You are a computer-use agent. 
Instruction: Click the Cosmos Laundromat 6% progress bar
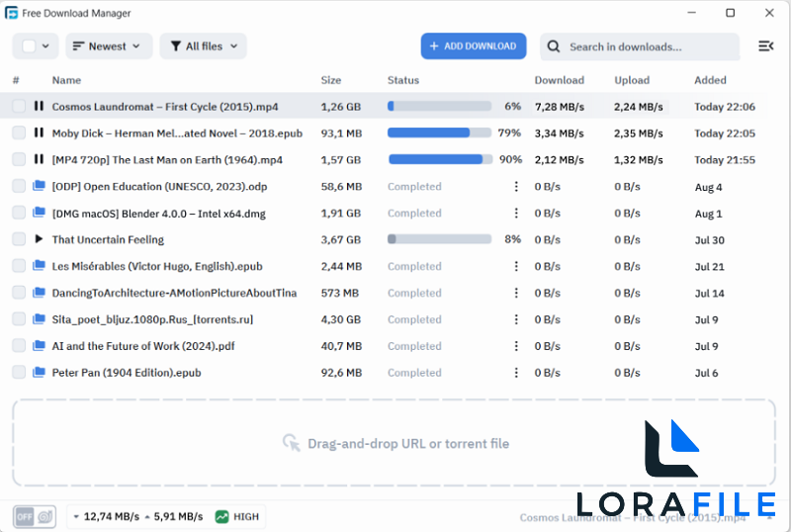(x=439, y=106)
